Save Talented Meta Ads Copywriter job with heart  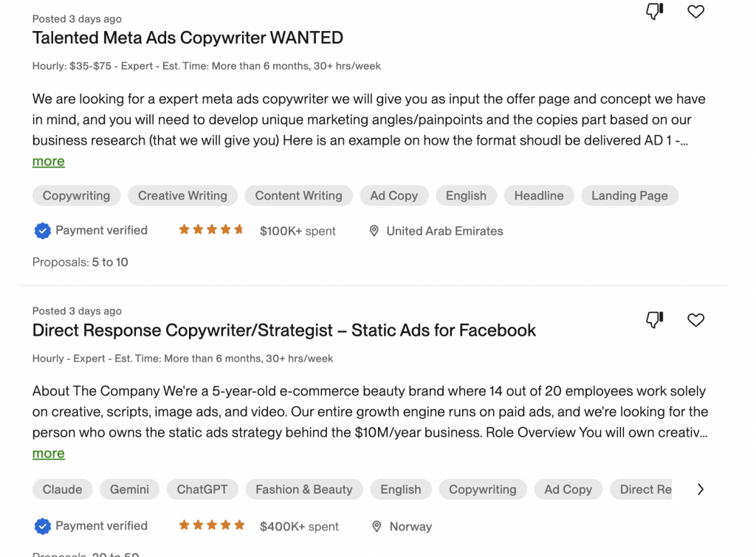point(695,11)
